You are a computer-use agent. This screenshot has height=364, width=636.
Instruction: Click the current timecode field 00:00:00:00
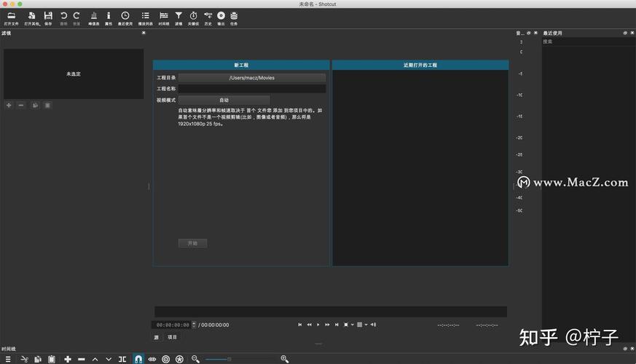pyautogui.click(x=173, y=325)
